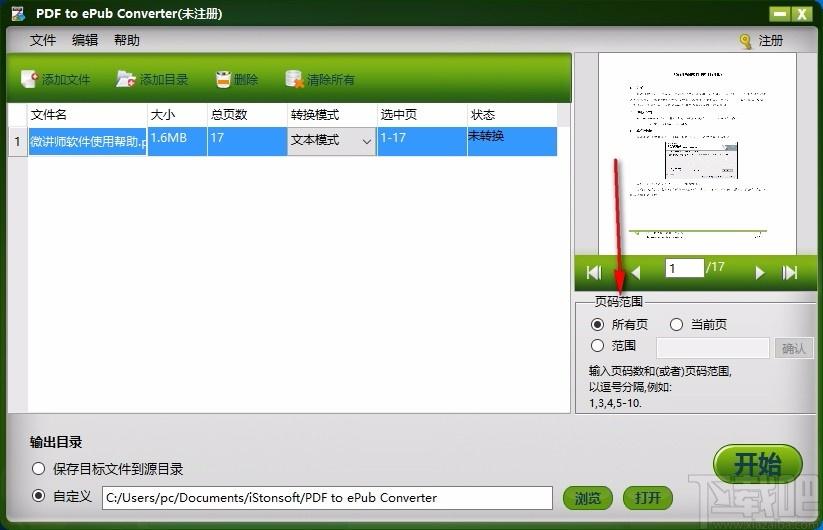Close the converter window
The height and width of the screenshot is (530, 823).
tap(802, 14)
